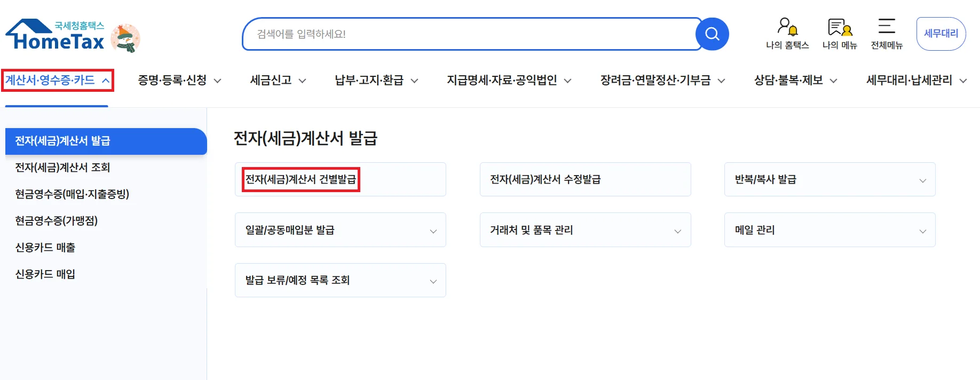
Task: Expand 일괄/공동매입분 발급 dropdown
Action: [340, 230]
